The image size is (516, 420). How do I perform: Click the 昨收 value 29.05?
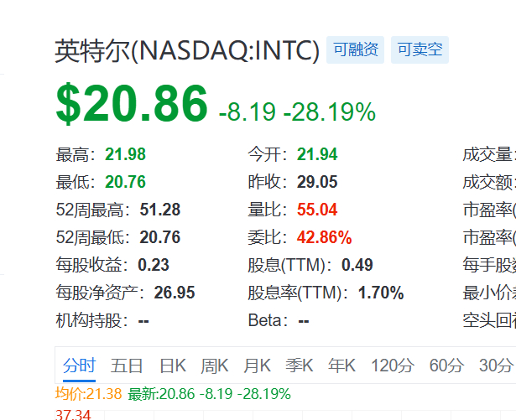(317, 182)
